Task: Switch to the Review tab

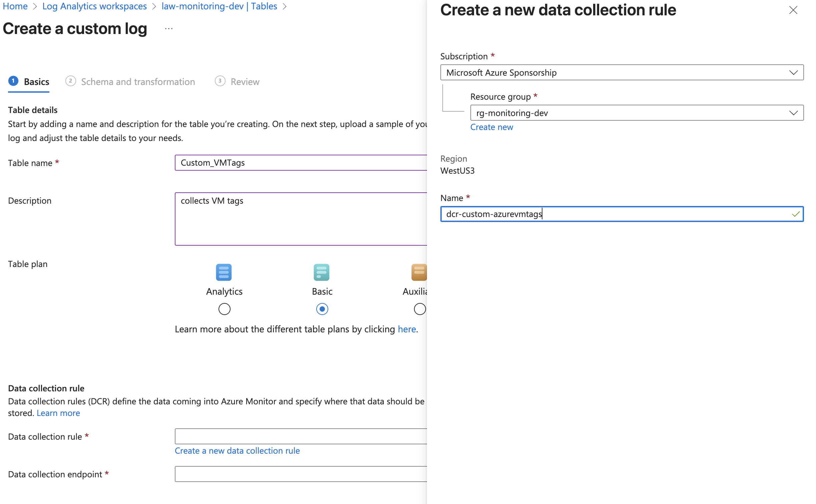Action: click(245, 81)
